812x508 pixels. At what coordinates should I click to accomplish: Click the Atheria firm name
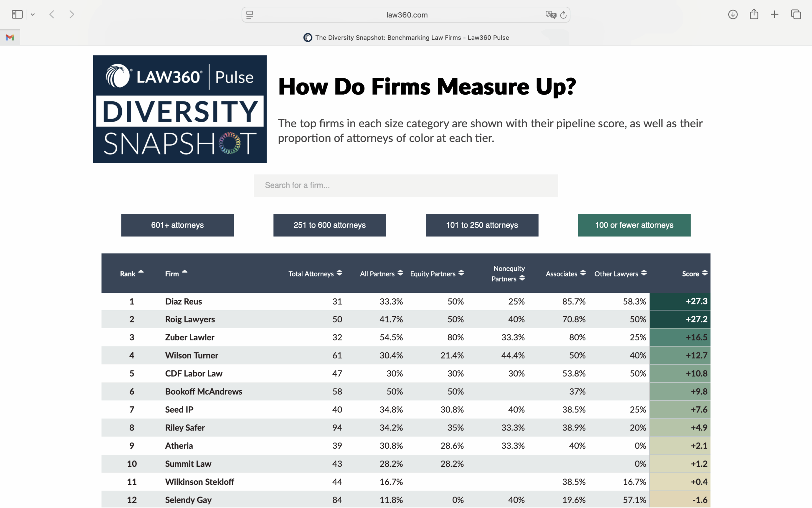[179, 446]
